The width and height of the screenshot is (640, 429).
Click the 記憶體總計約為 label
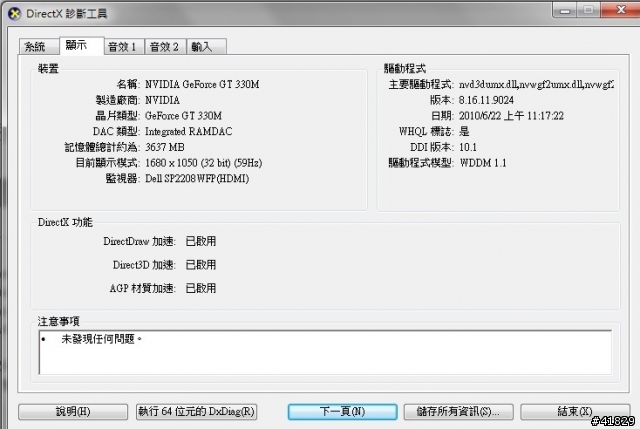[x=102, y=147]
